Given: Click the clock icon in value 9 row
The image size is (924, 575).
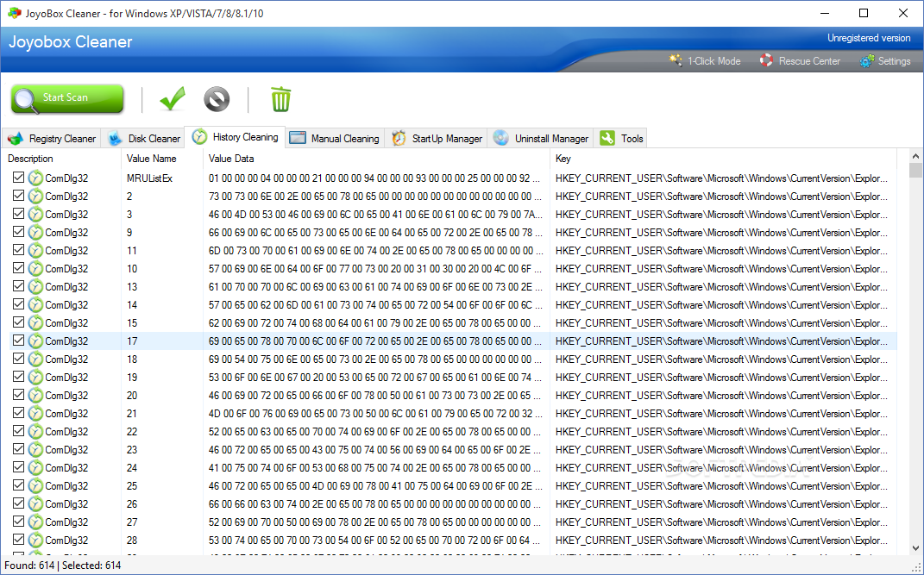Looking at the screenshot, I should 35,233.
